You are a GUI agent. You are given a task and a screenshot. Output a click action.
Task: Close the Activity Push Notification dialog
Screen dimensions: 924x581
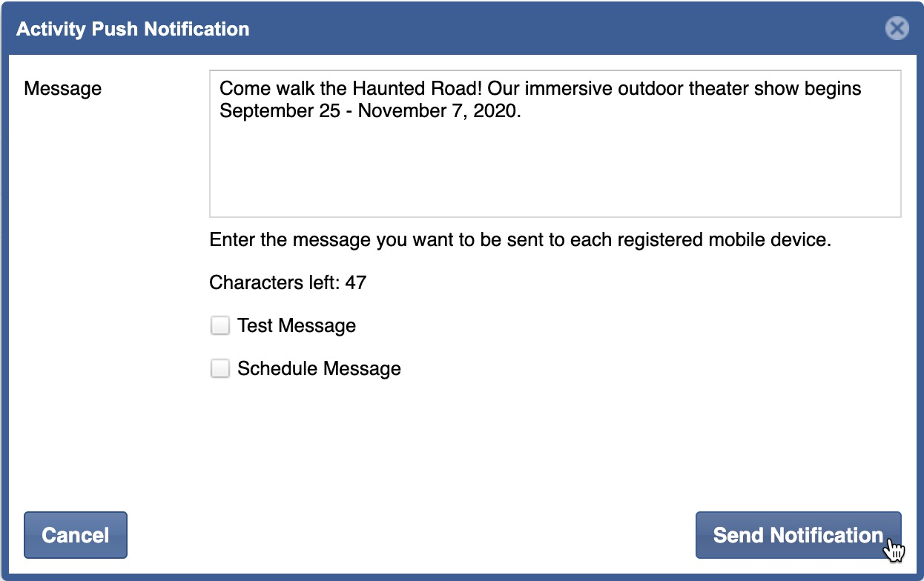897,29
